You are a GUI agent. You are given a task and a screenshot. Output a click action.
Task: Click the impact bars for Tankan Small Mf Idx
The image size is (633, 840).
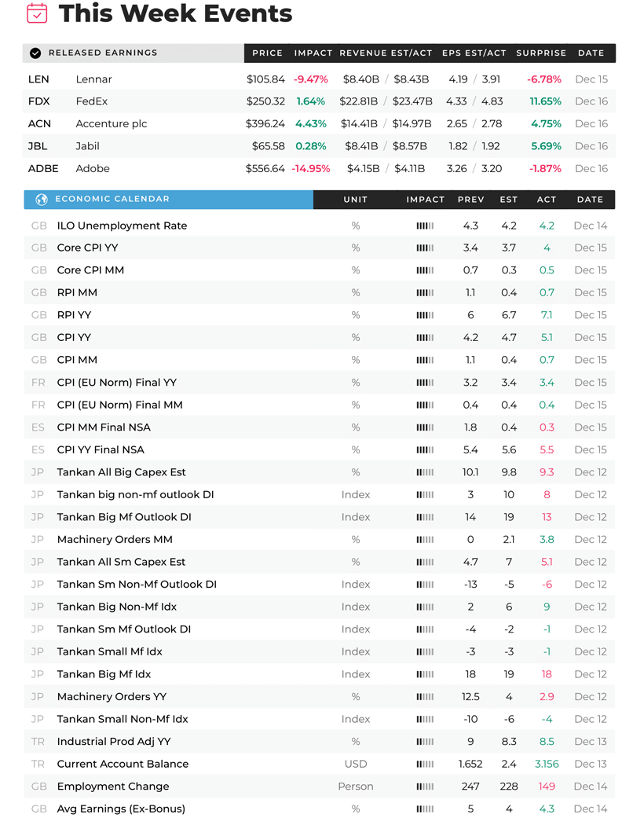(x=425, y=652)
